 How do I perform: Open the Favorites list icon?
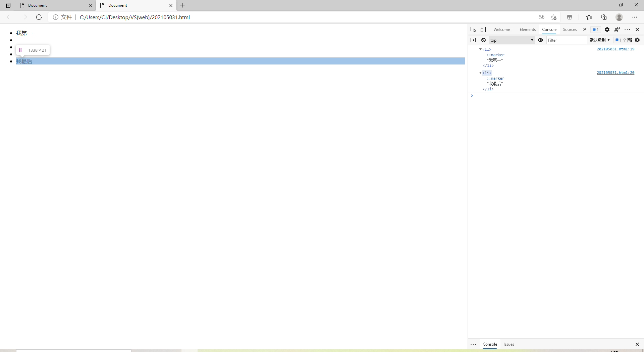[589, 17]
